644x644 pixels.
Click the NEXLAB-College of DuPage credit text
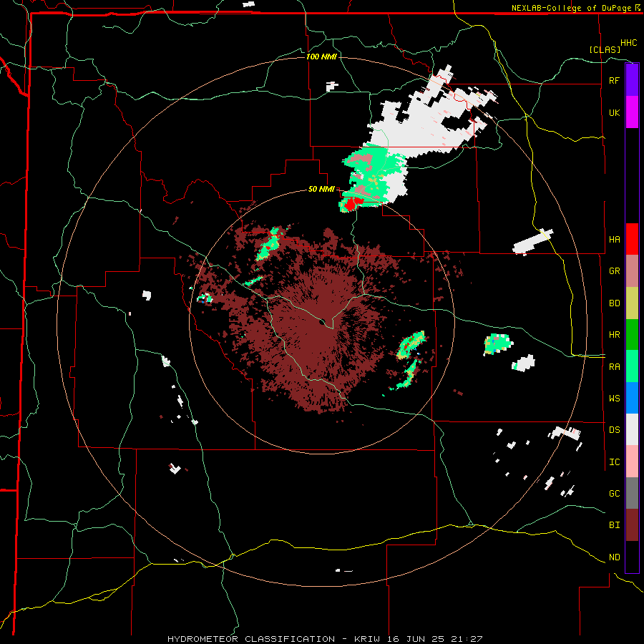[x=571, y=8]
